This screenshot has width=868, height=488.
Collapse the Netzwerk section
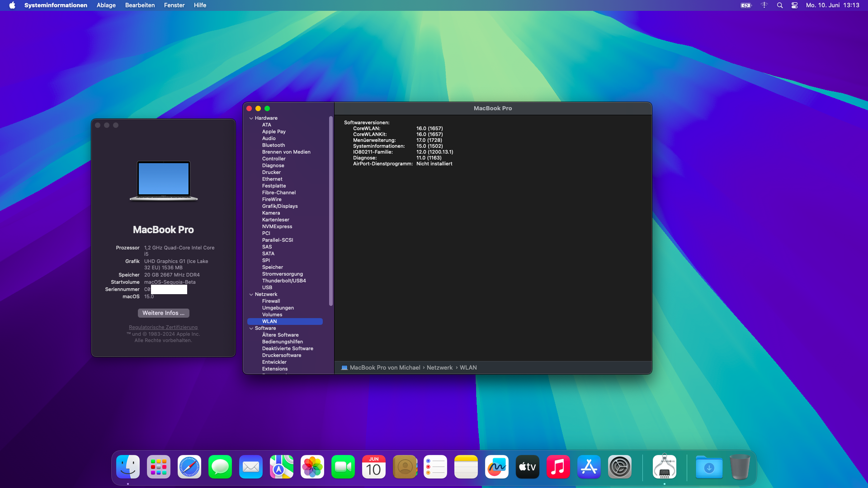point(251,295)
